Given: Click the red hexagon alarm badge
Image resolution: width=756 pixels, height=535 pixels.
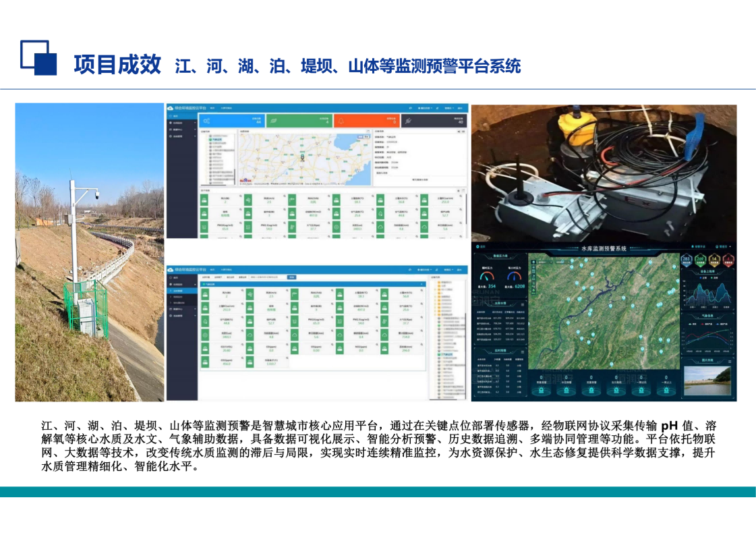Looking at the screenshot, I should click(730, 260).
